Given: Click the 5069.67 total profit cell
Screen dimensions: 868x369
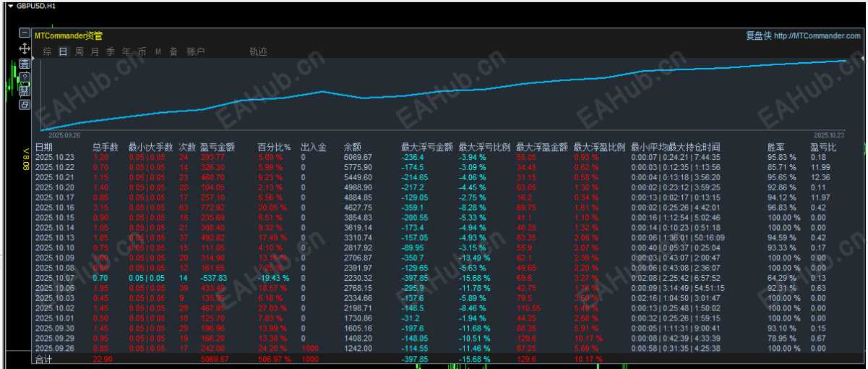Looking at the screenshot, I should [x=215, y=358].
